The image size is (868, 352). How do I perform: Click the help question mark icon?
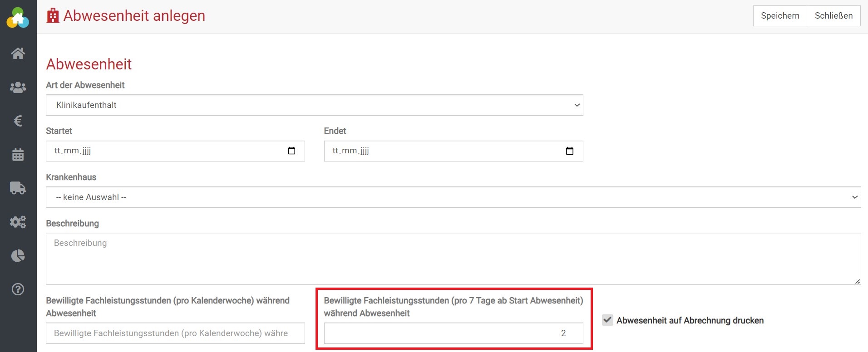tap(18, 289)
